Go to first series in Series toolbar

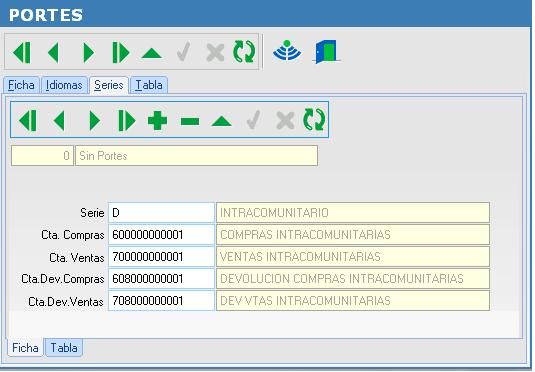(x=28, y=120)
